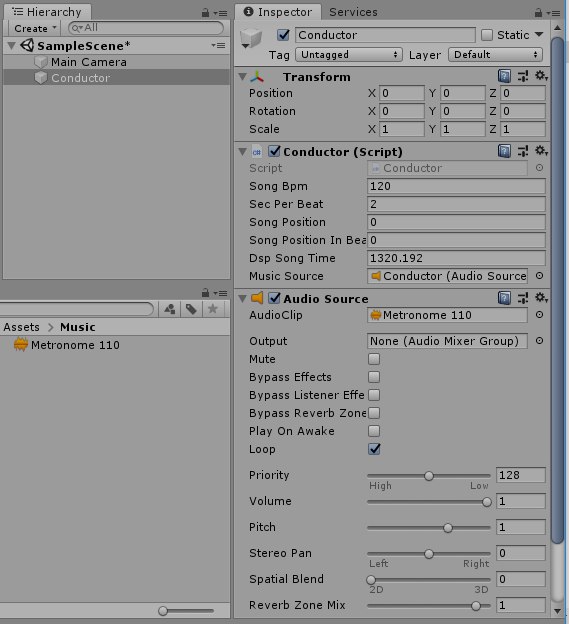The image size is (569, 624).
Task: Enable the Static checkbox
Action: [x=487, y=35]
